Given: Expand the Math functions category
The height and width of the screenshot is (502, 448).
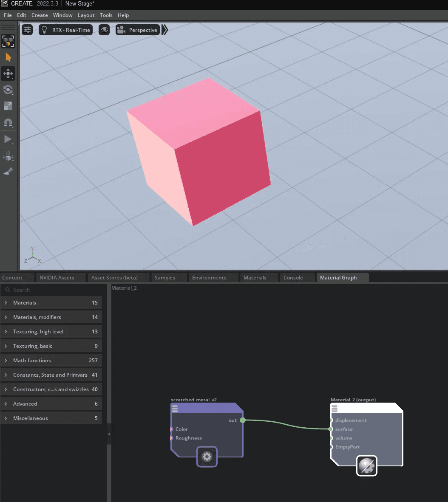Looking at the screenshot, I should pos(51,361).
